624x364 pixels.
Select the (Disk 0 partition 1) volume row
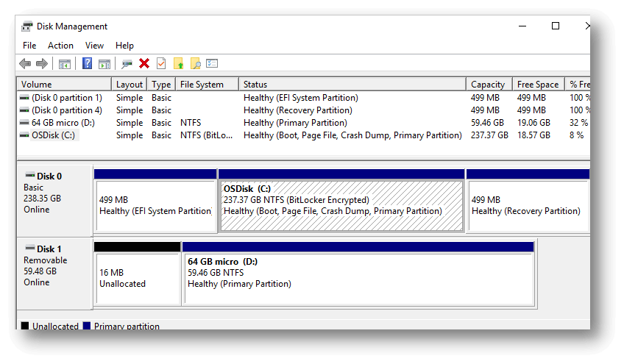click(x=304, y=98)
